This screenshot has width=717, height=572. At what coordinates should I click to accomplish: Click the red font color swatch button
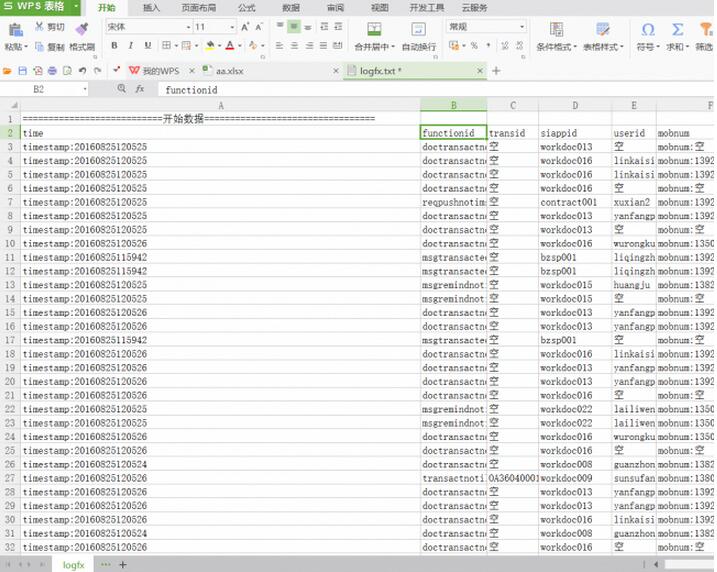(229, 46)
